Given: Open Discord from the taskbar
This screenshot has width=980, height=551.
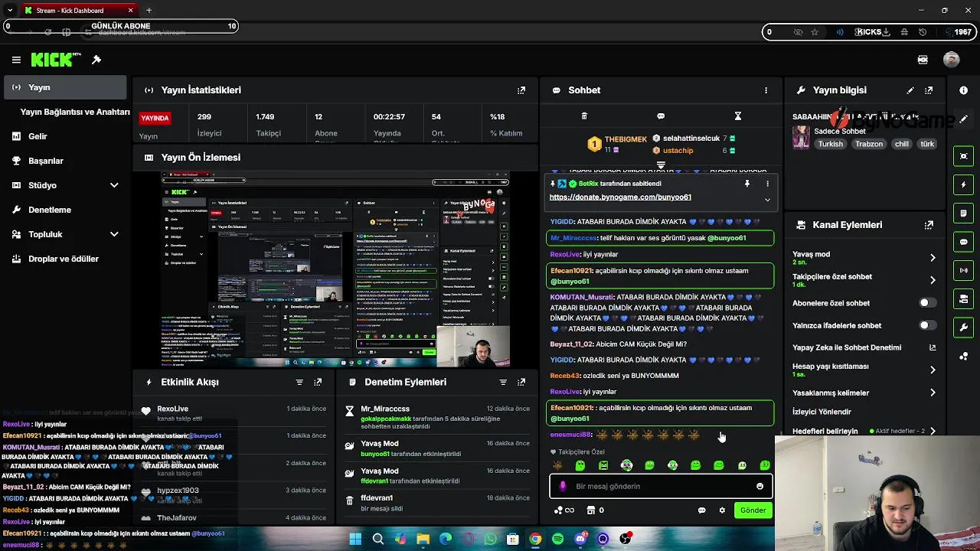Looking at the screenshot, I should click(x=580, y=540).
